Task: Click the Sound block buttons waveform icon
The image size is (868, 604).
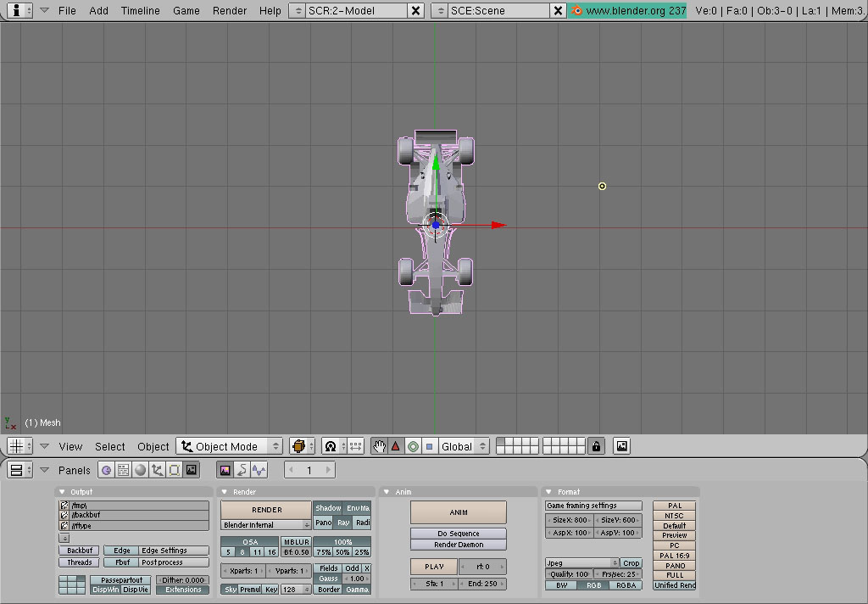Action: coord(259,470)
